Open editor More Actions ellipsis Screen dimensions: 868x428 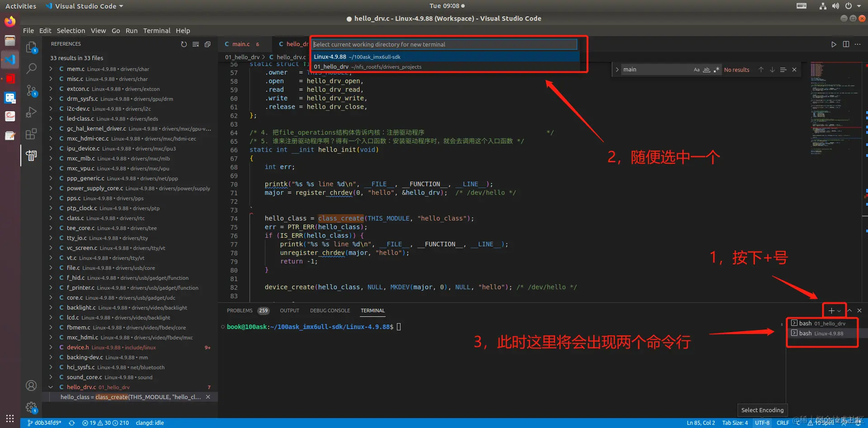click(x=858, y=44)
